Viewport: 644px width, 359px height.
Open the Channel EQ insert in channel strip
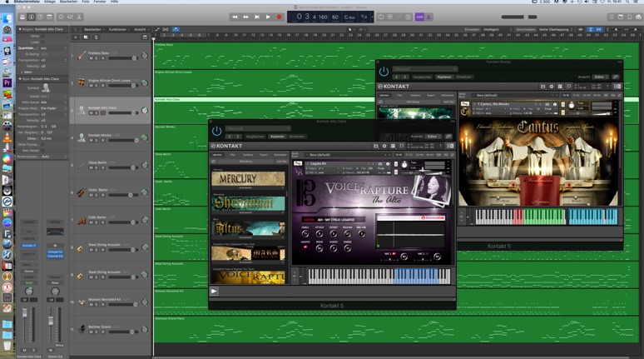pos(55,256)
